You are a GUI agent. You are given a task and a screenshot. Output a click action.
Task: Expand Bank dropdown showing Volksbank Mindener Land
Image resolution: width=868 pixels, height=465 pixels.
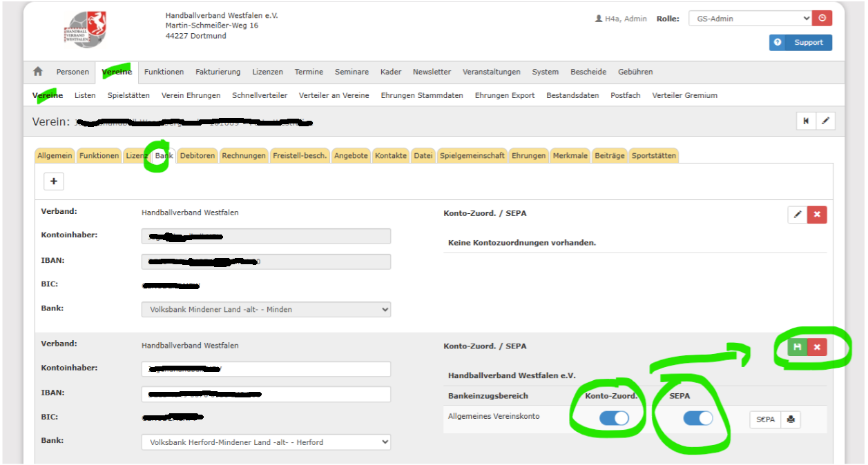[266, 310]
